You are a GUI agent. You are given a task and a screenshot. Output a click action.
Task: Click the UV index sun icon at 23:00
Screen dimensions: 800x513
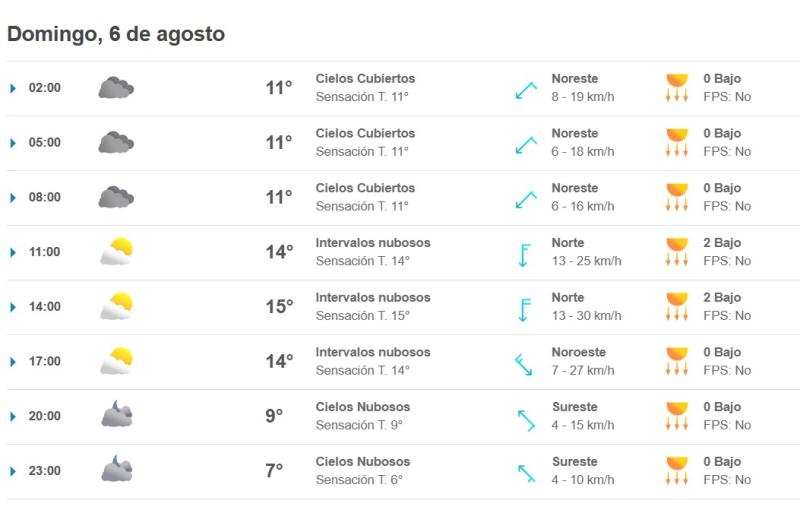(678, 471)
